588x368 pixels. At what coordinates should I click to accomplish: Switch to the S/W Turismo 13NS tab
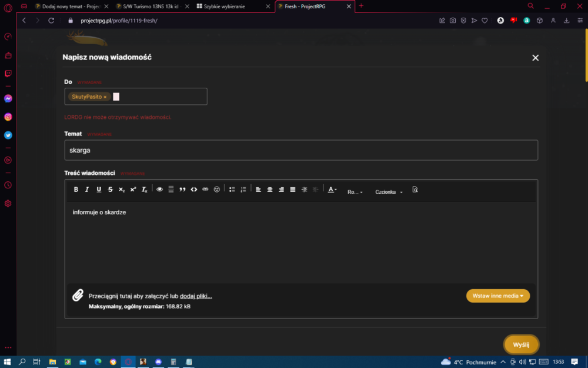153,6
